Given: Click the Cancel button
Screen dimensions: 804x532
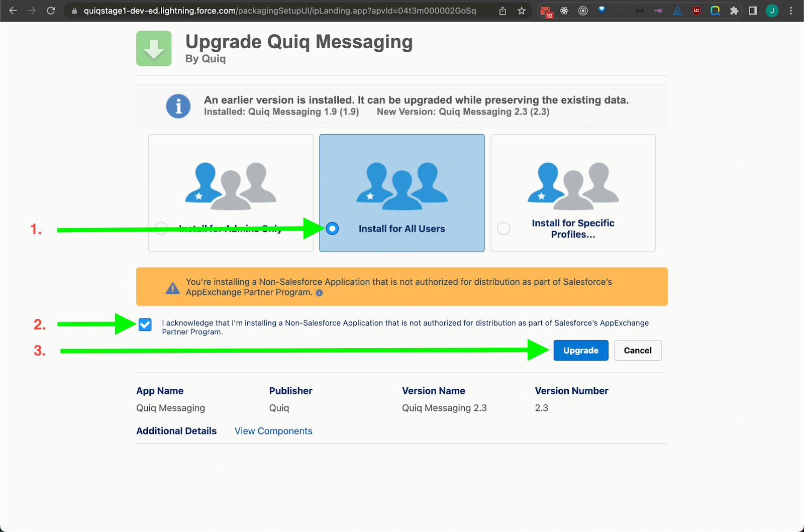Looking at the screenshot, I should point(638,351).
